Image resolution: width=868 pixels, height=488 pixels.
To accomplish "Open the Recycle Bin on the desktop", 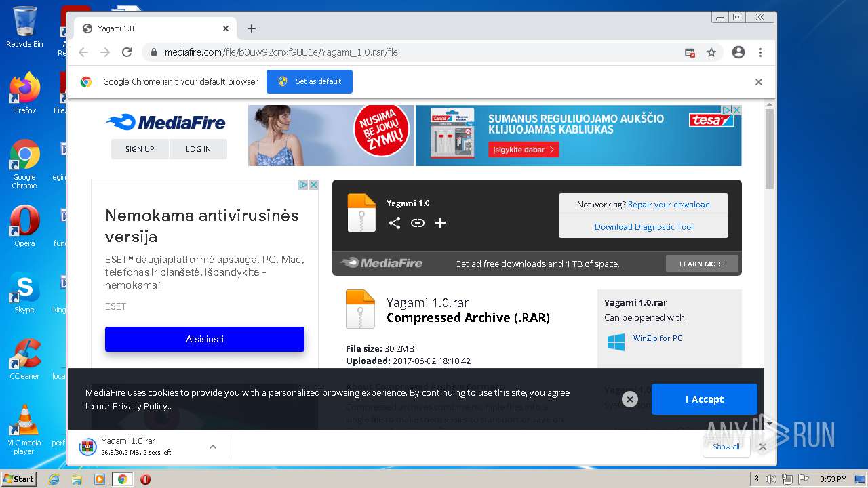I will (x=24, y=27).
